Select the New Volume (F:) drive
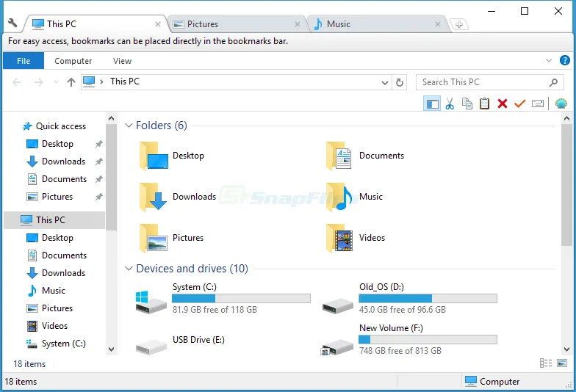 pyautogui.click(x=409, y=339)
